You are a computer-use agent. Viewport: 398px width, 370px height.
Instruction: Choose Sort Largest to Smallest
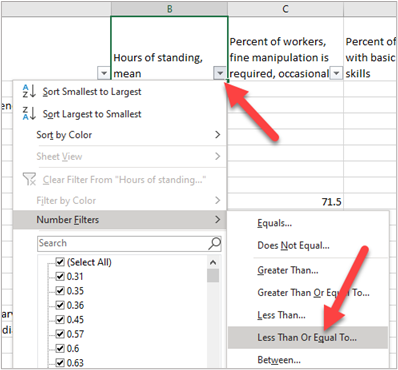[x=120, y=114]
